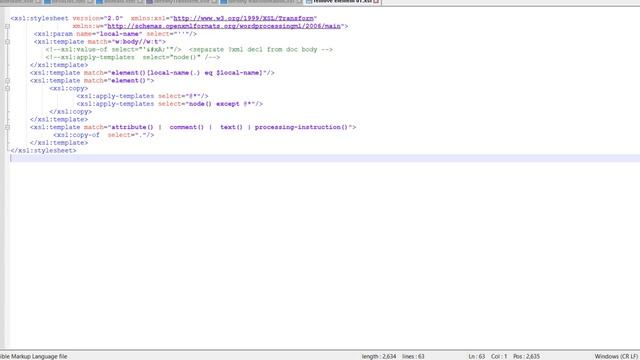
Task: Click 'length : 2,634' in status bar
Action: [x=379, y=356]
